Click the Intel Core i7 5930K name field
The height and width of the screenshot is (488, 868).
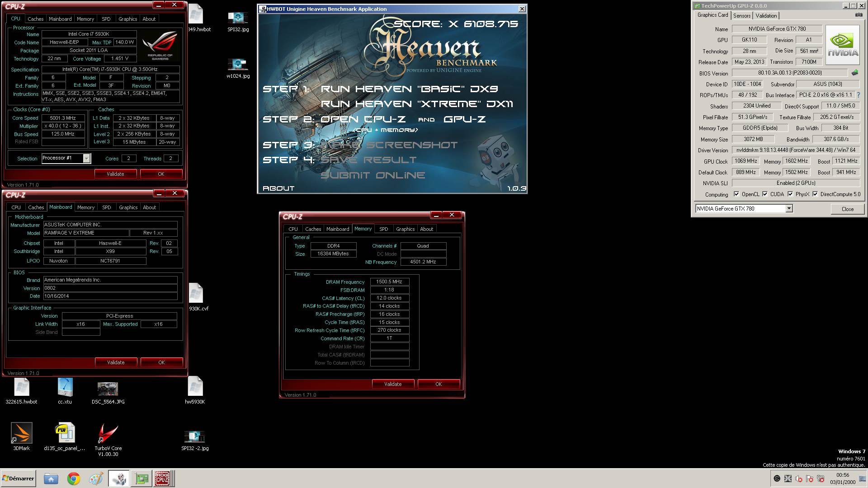coord(89,34)
